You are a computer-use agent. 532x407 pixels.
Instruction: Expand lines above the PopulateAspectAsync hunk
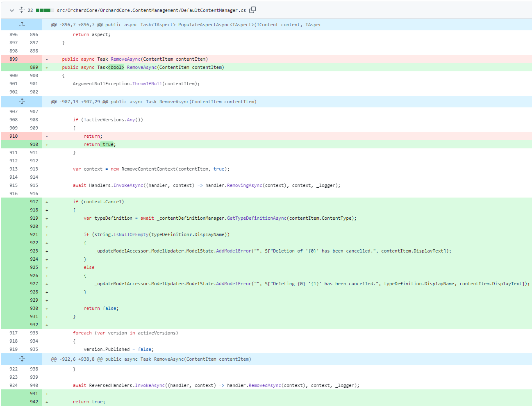pyautogui.click(x=22, y=25)
